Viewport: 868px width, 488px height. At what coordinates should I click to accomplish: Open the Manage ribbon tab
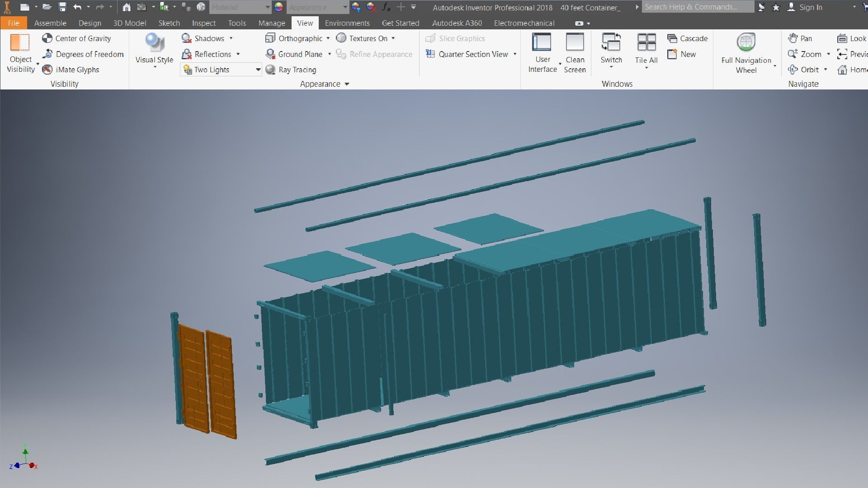pyautogui.click(x=272, y=23)
